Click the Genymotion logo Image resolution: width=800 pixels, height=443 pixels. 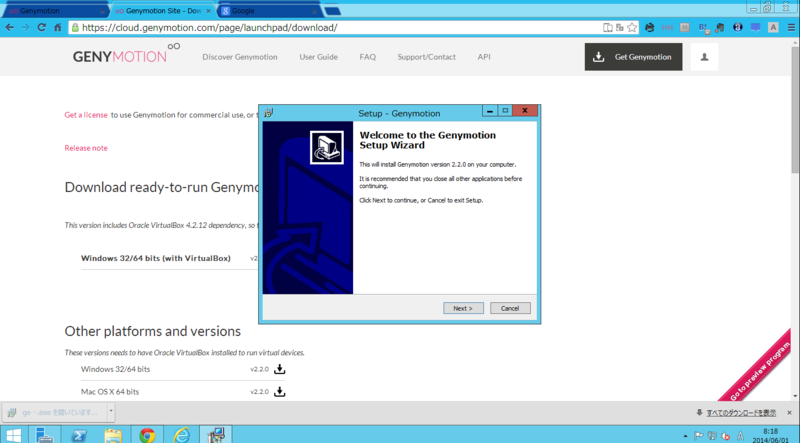click(x=126, y=54)
